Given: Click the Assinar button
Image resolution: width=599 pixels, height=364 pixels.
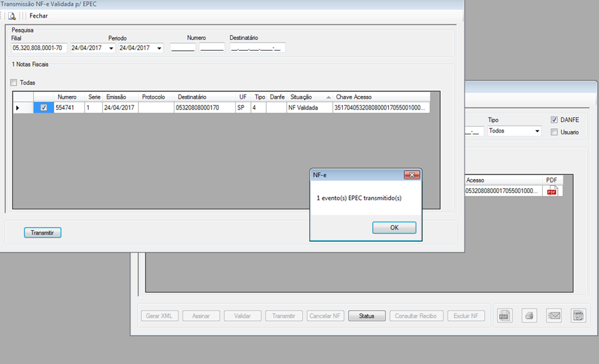Looking at the screenshot, I should (x=201, y=316).
